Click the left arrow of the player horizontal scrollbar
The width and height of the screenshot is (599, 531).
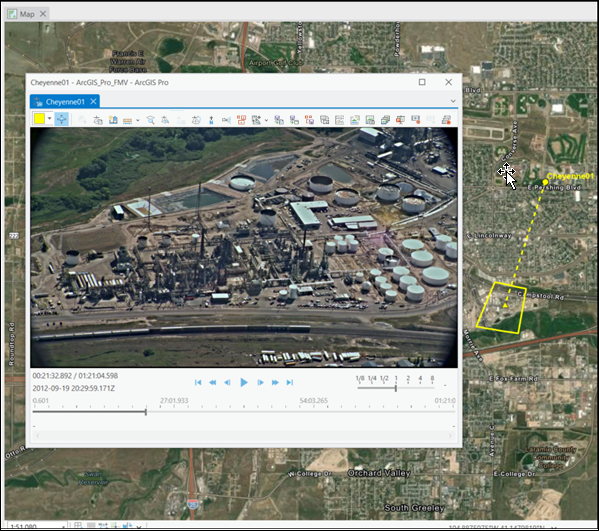pos(37,435)
